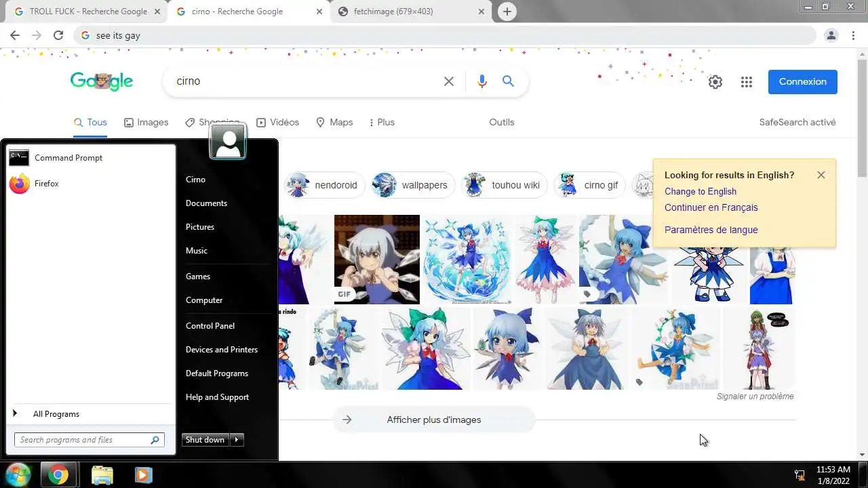
Task: Open Google settings gear icon
Action: coord(715,82)
